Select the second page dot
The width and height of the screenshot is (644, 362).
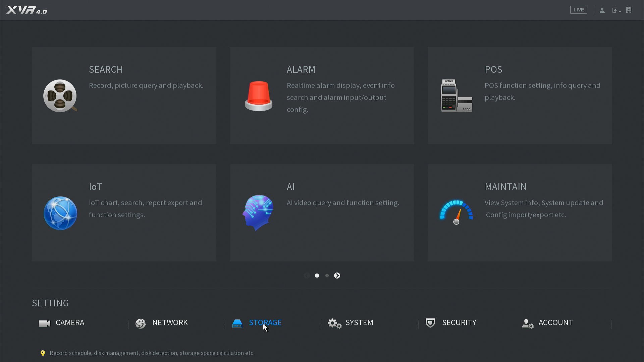327,276
